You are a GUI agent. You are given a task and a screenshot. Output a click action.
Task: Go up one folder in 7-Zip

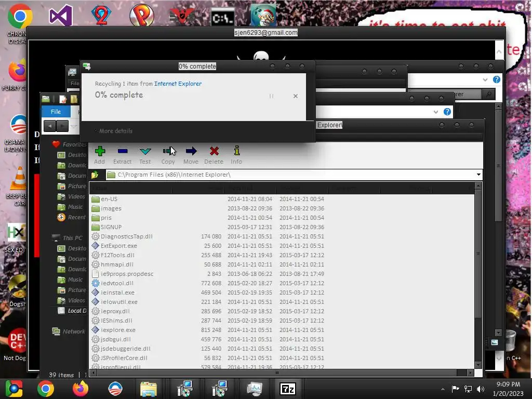(95, 175)
